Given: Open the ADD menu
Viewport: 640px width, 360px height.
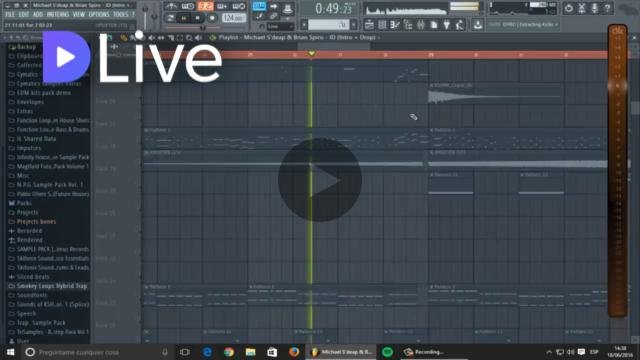Looking at the screenshot, I should click(x=38, y=14).
